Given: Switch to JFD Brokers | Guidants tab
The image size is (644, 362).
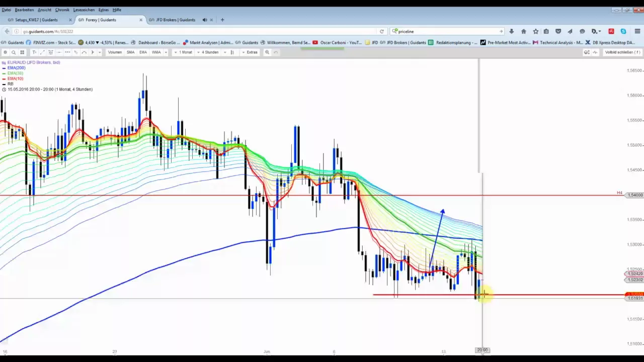Looking at the screenshot, I should (176, 20).
